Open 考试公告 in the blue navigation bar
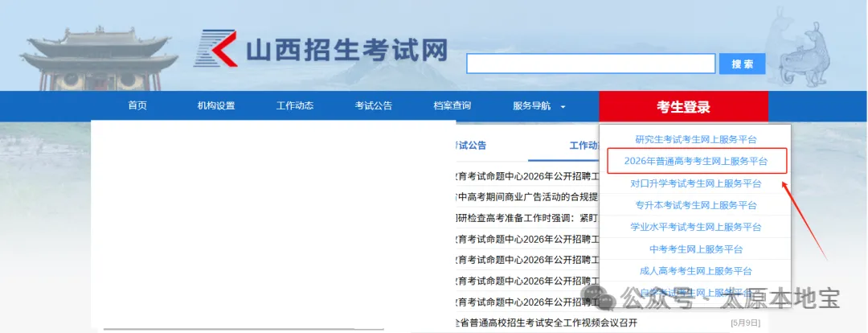868x333 pixels. coord(374,106)
